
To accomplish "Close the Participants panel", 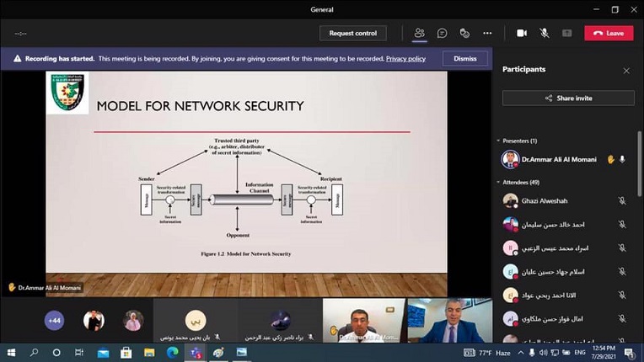I will pos(626,71).
